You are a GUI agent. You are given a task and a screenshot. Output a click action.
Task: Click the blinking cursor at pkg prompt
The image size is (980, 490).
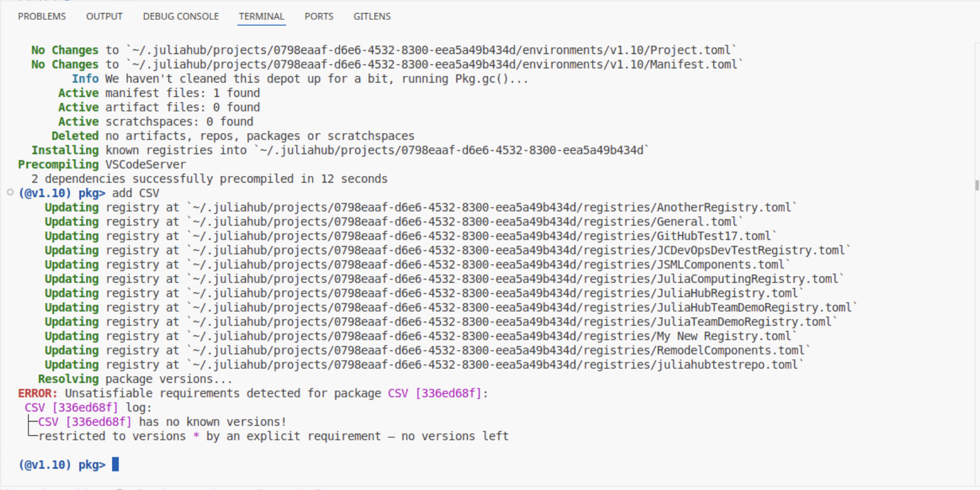(x=114, y=465)
